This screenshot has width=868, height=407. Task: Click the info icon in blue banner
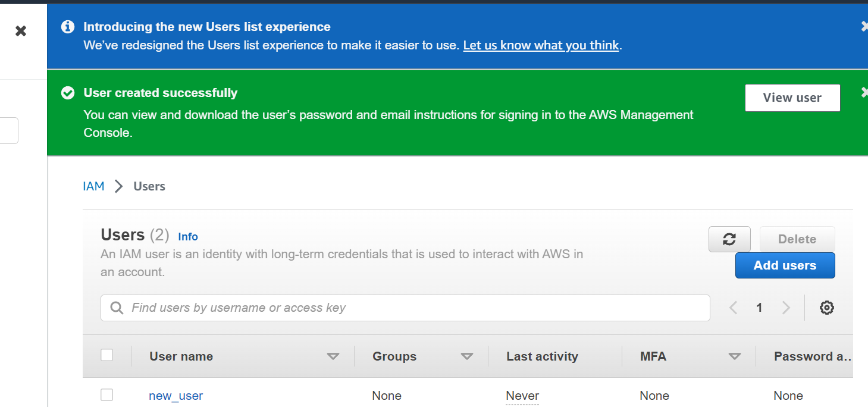tap(68, 27)
